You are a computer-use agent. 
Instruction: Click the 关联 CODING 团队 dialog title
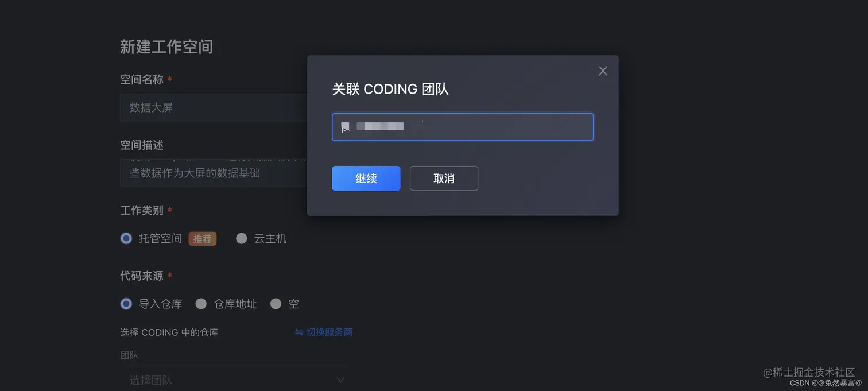click(x=390, y=89)
